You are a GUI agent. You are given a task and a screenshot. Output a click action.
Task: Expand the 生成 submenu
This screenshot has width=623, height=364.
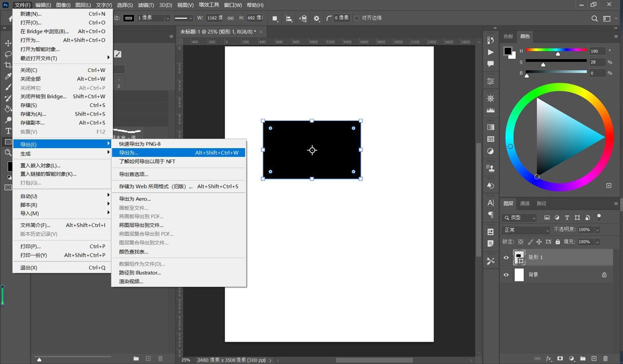(62, 154)
